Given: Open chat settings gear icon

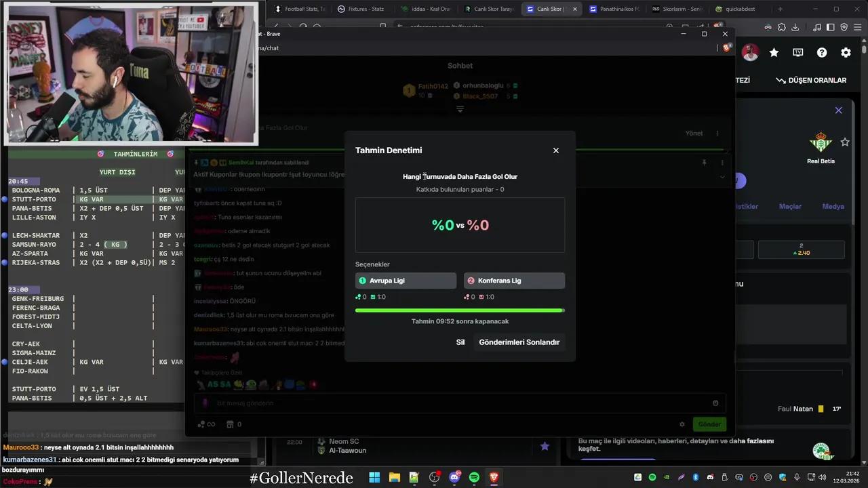Looking at the screenshot, I should (x=682, y=424).
